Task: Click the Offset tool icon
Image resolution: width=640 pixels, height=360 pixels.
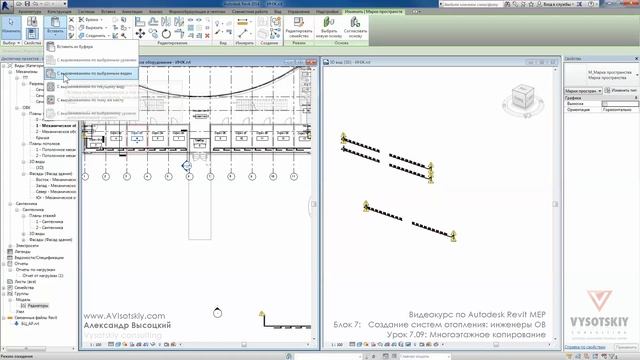Action: (153, 22)
